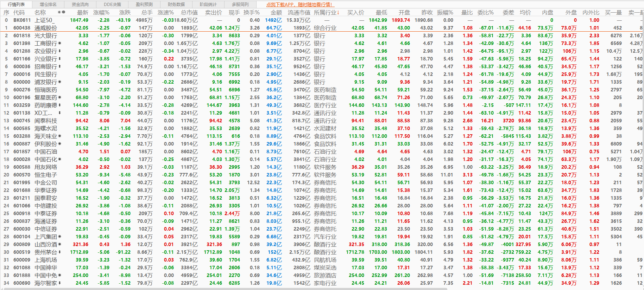Sort by the 涨幅% column header
Viewport: 644px width, 290px height.
click(101, 12)
